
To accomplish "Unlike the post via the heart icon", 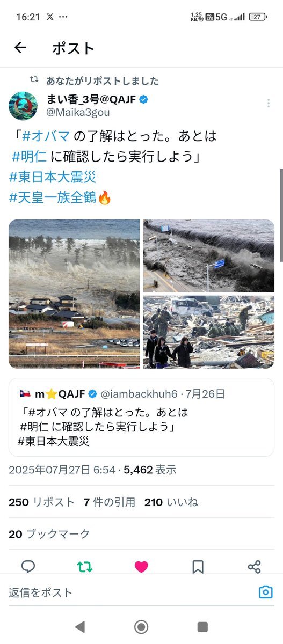I will coord(141,567).
